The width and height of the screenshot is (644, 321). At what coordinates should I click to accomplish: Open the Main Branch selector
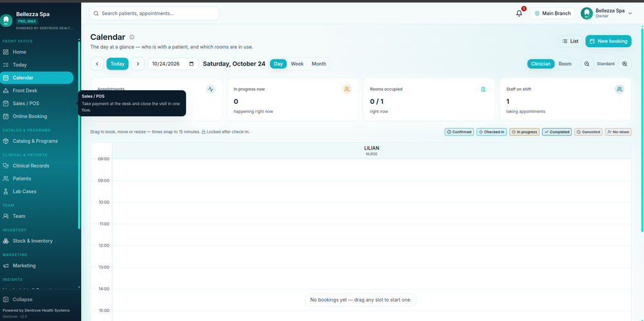(x=553, y=13)
